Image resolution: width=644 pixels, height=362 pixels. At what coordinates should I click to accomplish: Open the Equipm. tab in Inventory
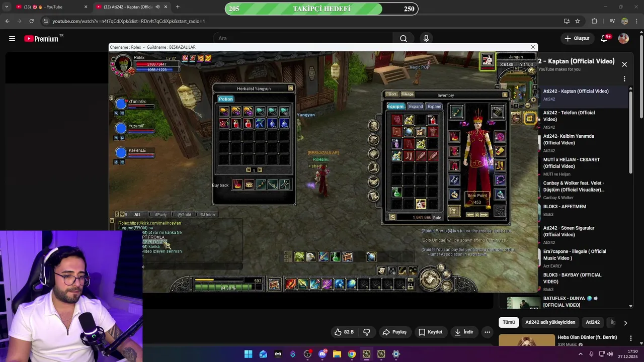[x=395, y=106]
